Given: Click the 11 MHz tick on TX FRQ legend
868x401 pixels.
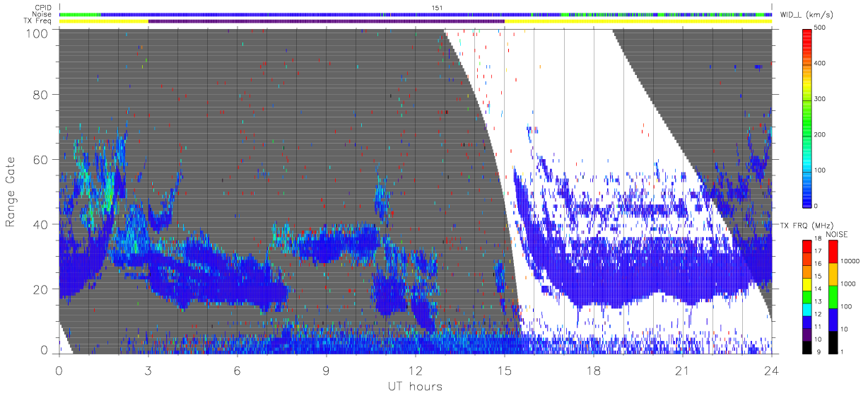Looking at the screenshot, I should coord(817,327).
